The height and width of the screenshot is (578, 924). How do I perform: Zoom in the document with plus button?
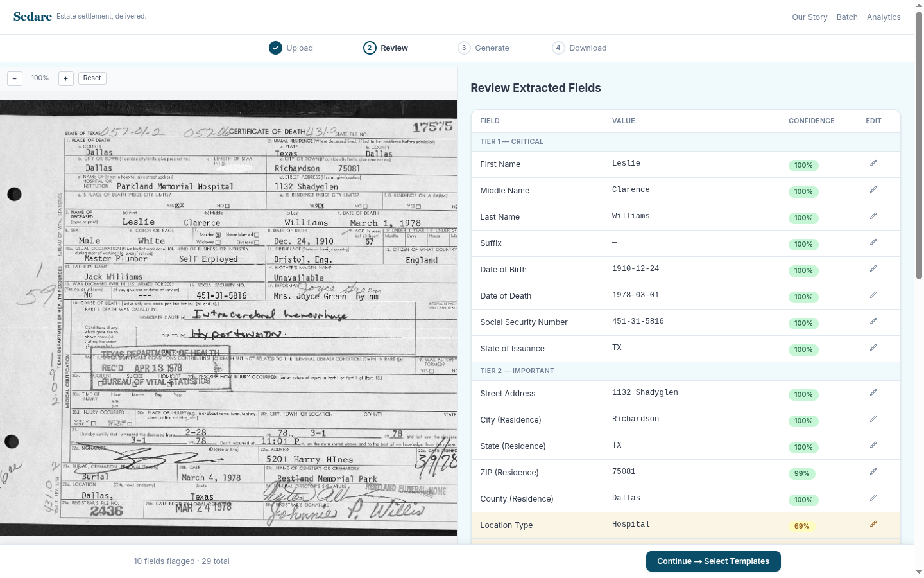pyautogui.click(x=65, y=78)
